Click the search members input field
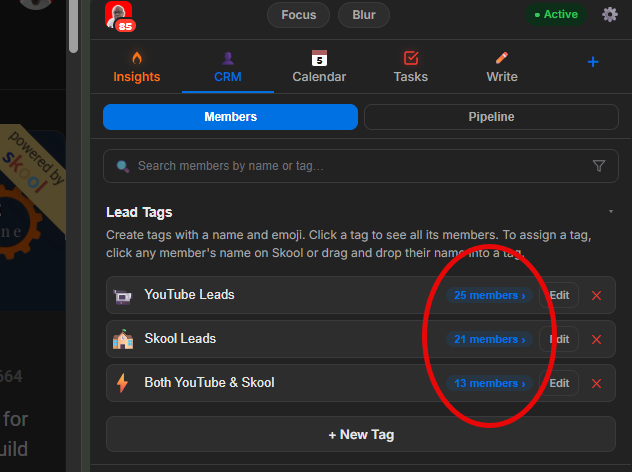 click(361, 166)
